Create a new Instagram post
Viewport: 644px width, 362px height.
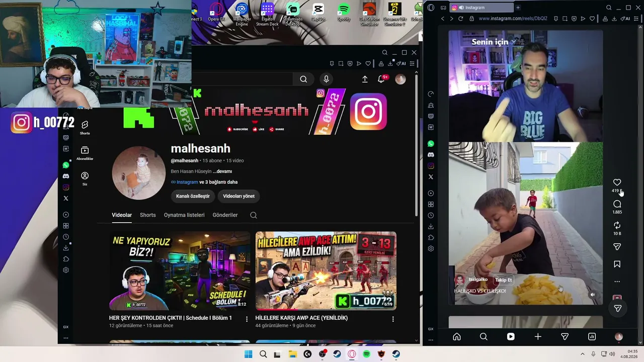[538, 337]
